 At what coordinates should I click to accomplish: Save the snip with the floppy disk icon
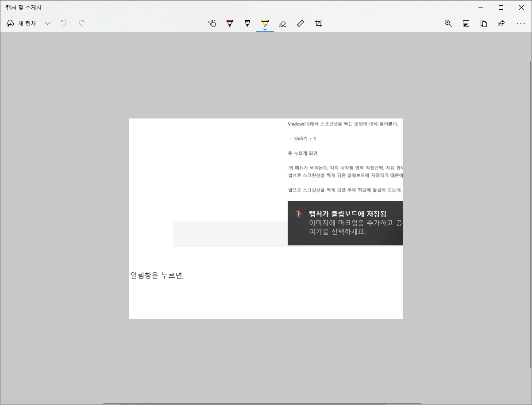[x=466, y=23]
